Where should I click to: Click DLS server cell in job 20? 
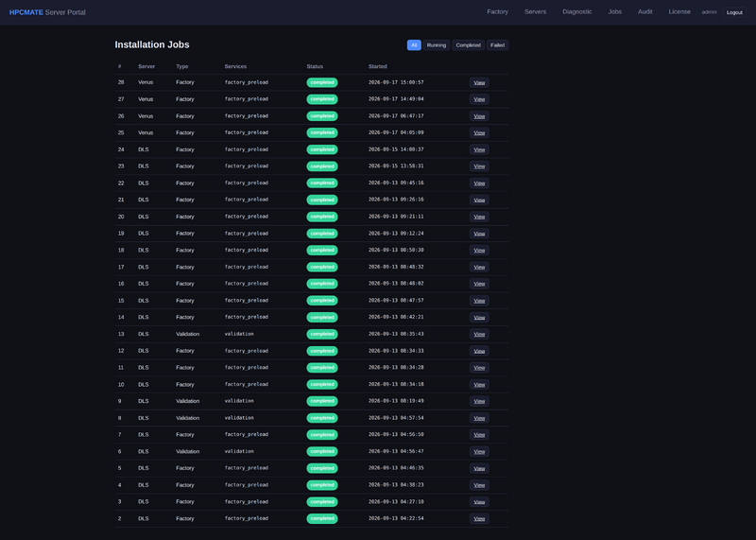[144, 217]
